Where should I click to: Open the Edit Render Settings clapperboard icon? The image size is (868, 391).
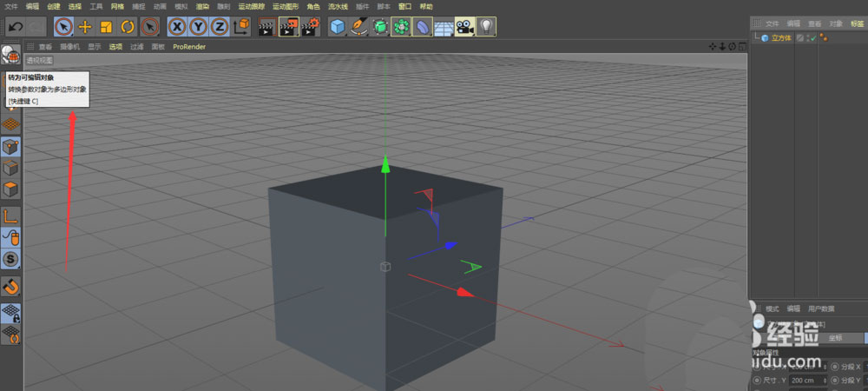point(311,27)
